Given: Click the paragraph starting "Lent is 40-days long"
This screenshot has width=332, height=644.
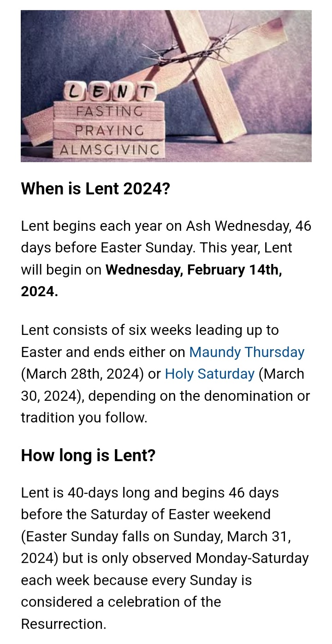Looking at the screenshot, I should (166, 547).
